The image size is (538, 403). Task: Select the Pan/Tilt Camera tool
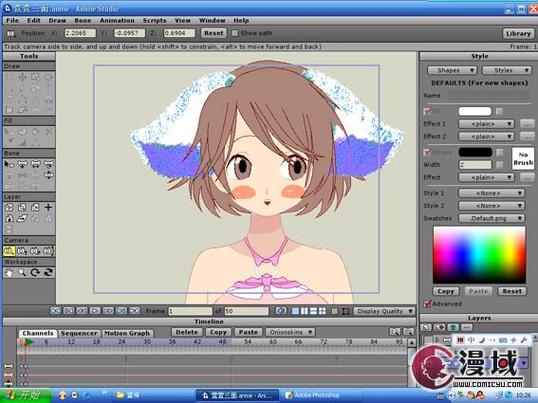[x=48, y=251]
